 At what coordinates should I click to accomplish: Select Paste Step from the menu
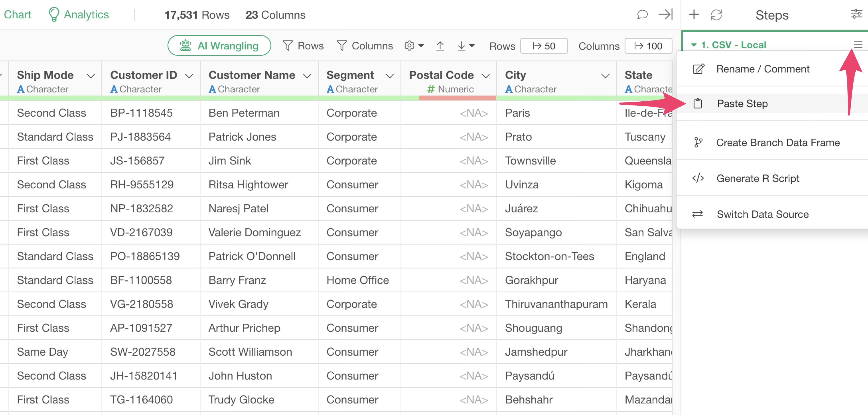pyautogui.click(x=742, y=104)
